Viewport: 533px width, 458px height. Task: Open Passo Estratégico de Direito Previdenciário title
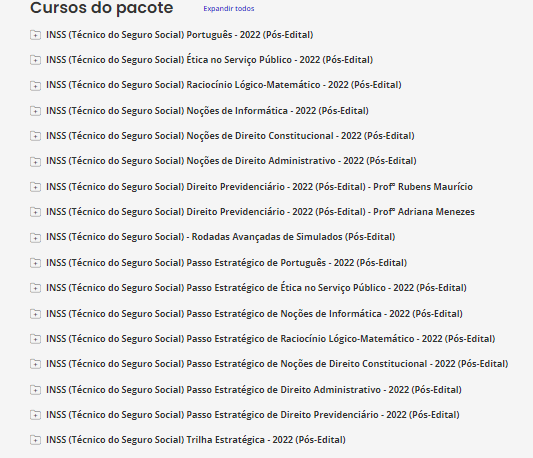(253, 415)
